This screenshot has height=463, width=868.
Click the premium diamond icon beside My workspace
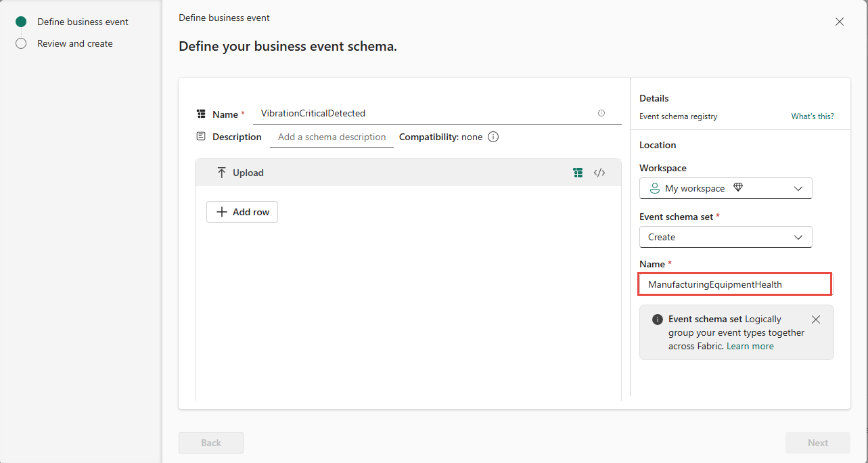pos(738,188)
